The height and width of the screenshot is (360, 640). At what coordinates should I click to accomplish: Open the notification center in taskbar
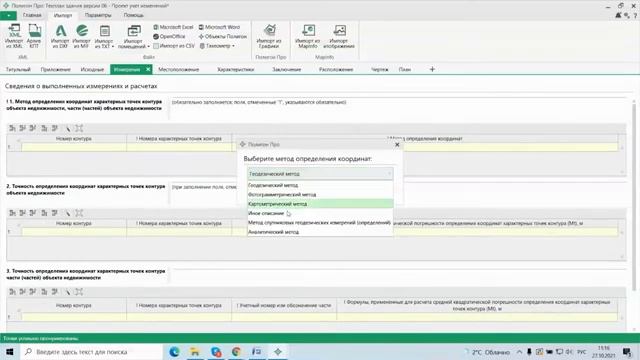pos(627,351)
